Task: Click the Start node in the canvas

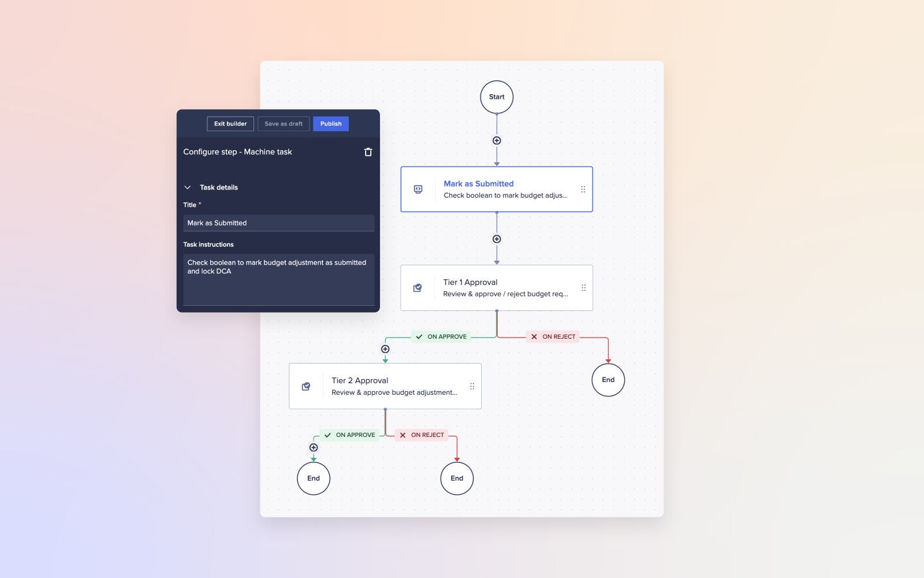Action: (x=496, y=97)
